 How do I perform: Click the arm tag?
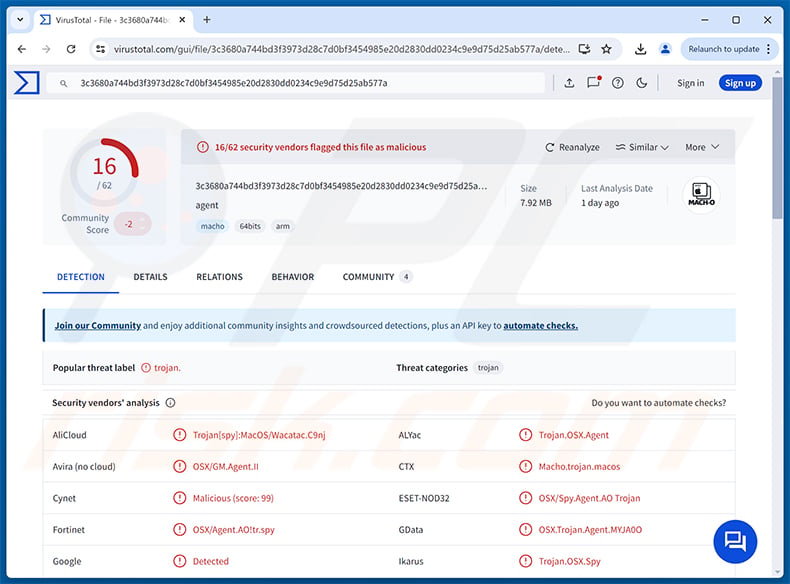(x=283, y=226)
